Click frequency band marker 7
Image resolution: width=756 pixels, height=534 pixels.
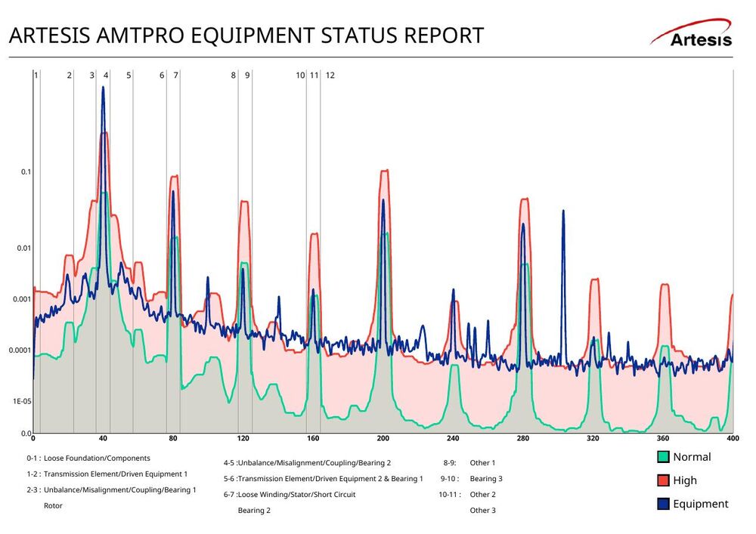coord(176,75)
